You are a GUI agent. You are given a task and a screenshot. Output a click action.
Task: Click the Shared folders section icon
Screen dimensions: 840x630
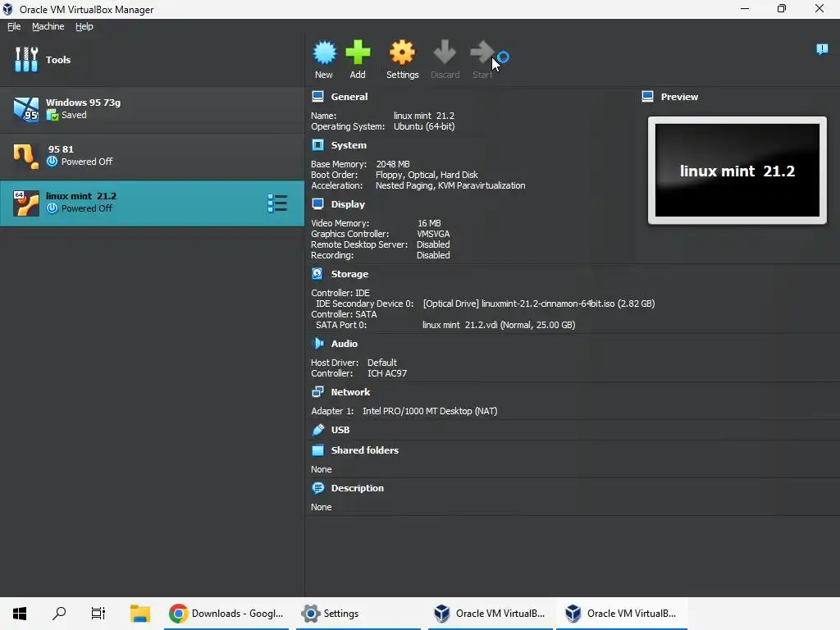317,450
